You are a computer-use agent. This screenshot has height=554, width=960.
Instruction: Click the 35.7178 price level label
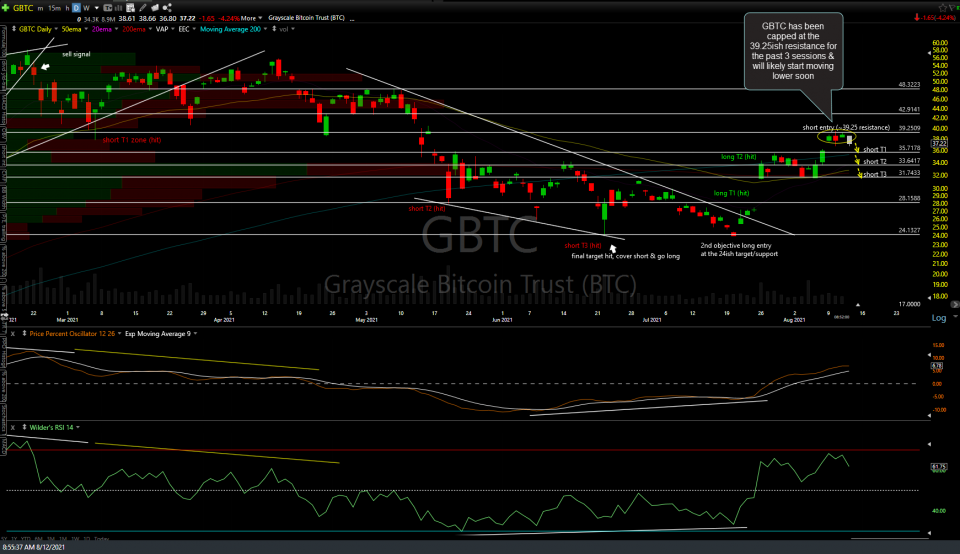(909, 148)
